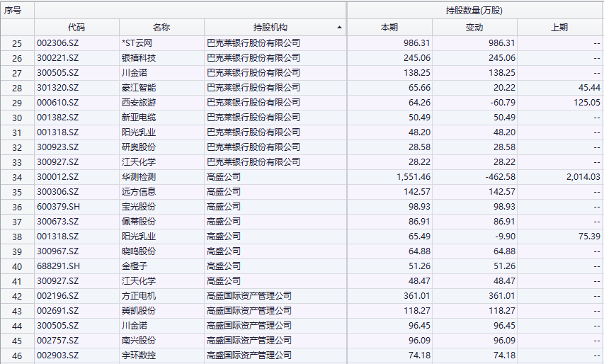Viewport: 604px width, 364px height.
Task: Select 银禧科技 in the name column
Action: 139,58
